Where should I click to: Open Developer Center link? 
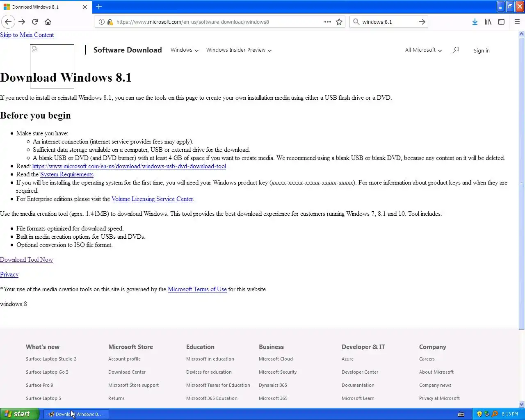coord(360,372)
